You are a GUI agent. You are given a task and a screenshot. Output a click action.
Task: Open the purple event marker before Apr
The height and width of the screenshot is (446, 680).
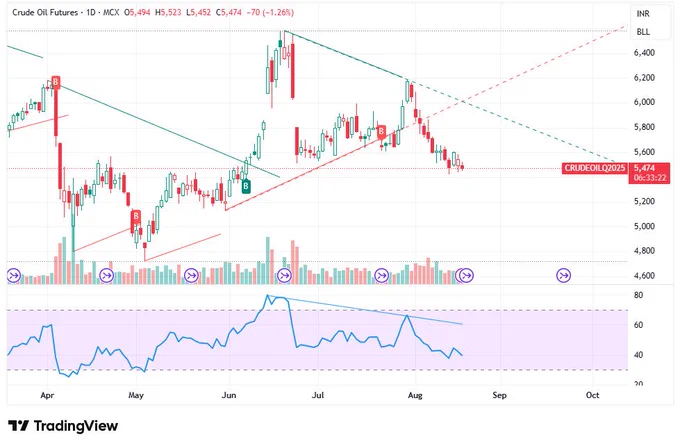(x=14, y=275)
